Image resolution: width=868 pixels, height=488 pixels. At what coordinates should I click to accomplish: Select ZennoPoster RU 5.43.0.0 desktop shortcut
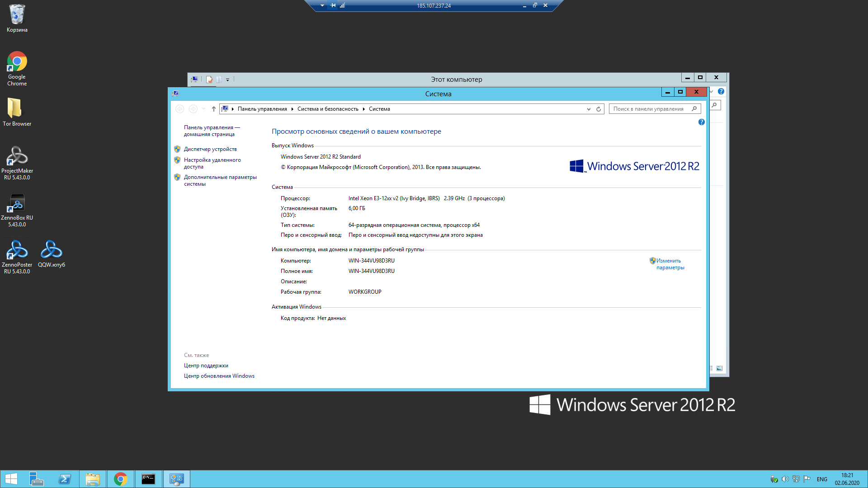tap(17, 257)
